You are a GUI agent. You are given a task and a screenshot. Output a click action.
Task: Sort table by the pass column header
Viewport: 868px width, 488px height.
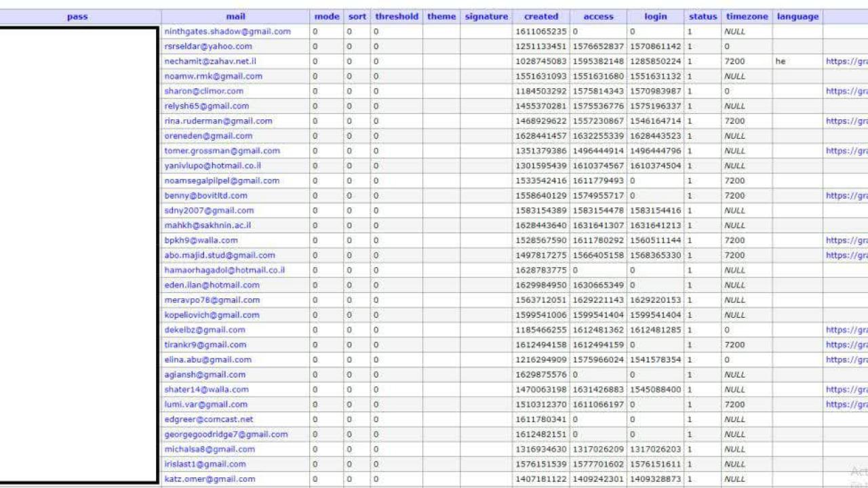coord(77,16)
